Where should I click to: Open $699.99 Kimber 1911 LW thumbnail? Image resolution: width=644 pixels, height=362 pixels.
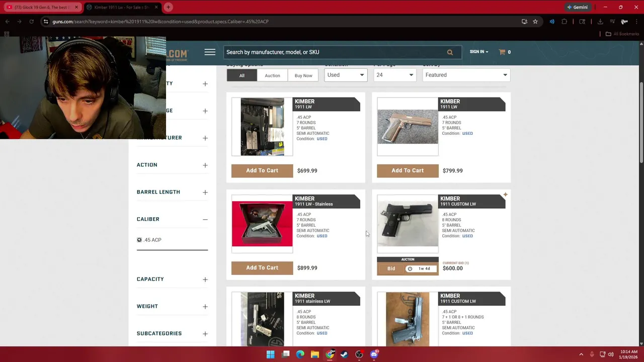click(x=262, y=127)
